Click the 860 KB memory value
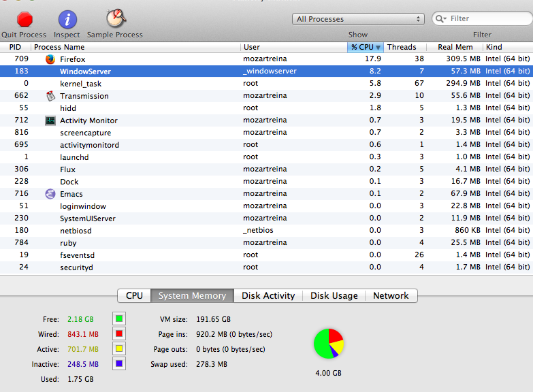This screenshot has width=533, height=392. click(x=468, y=230)
